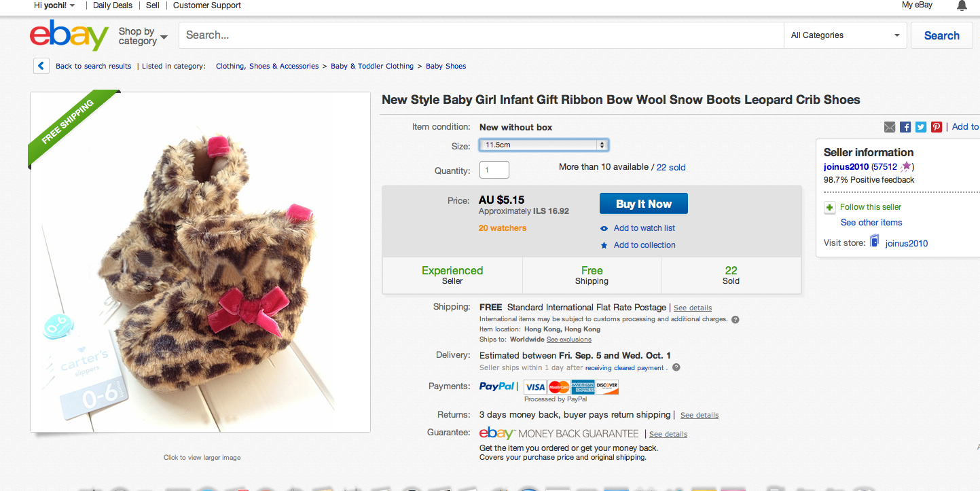980x491 pixels.
Task: Click the blue Search button
Action: pos(941,36)
